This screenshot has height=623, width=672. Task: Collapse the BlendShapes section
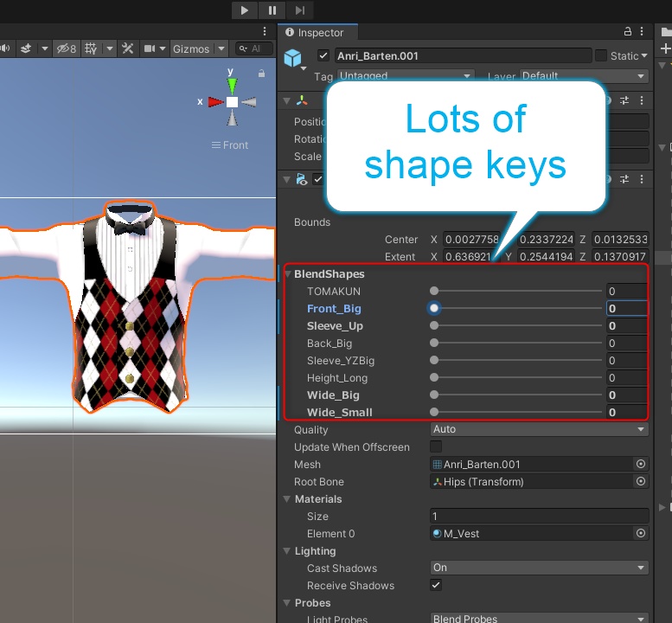coord(288,274)
